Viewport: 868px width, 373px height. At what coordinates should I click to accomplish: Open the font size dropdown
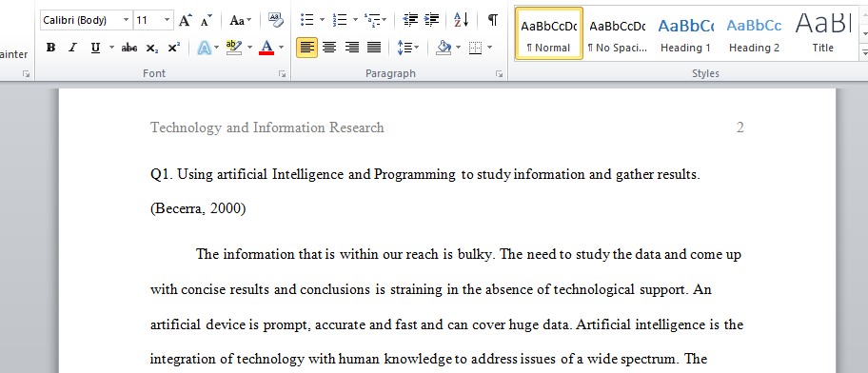pos(168,21)
